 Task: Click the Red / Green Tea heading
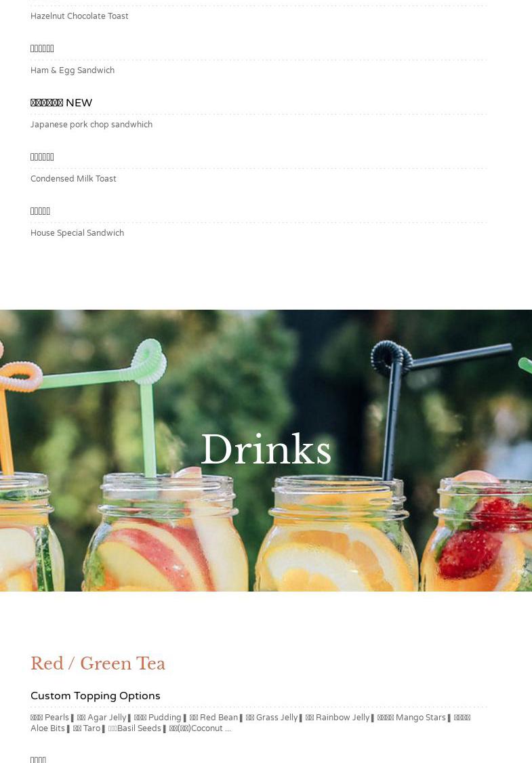tap(98, 663)
